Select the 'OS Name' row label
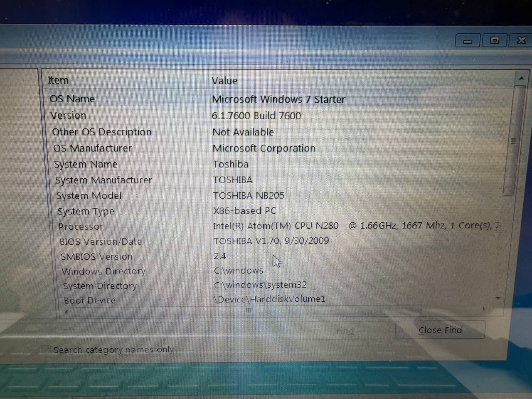 72,99
